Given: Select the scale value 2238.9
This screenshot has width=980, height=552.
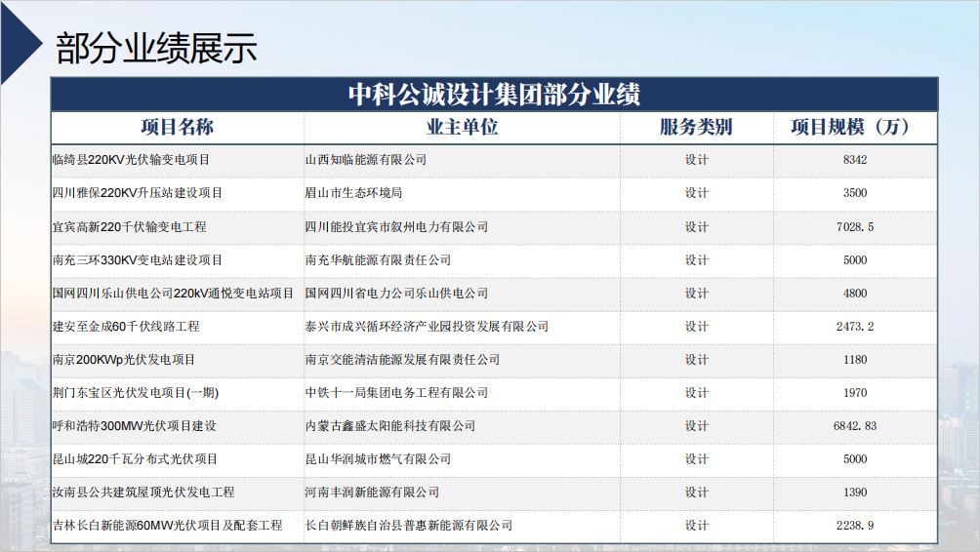Looking at the screenshot, I should coord(855,526).
